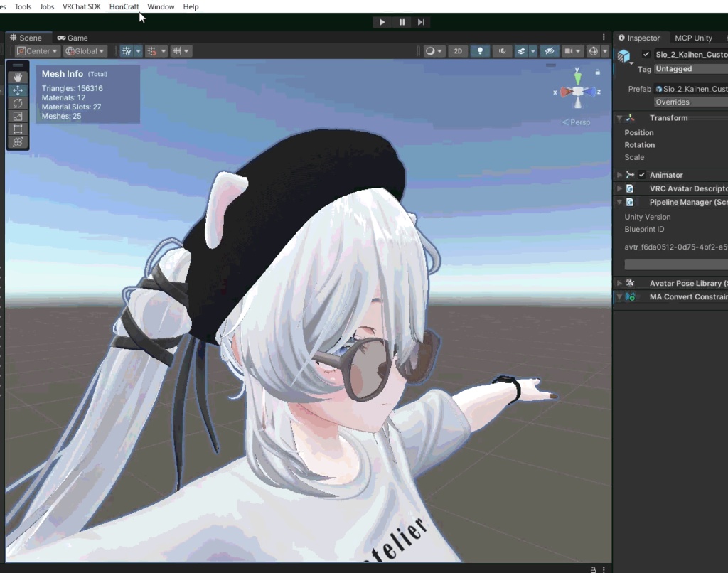The image size is (728, 573).
Task: Toggle grid snapping icon
Action: point(152,51)
